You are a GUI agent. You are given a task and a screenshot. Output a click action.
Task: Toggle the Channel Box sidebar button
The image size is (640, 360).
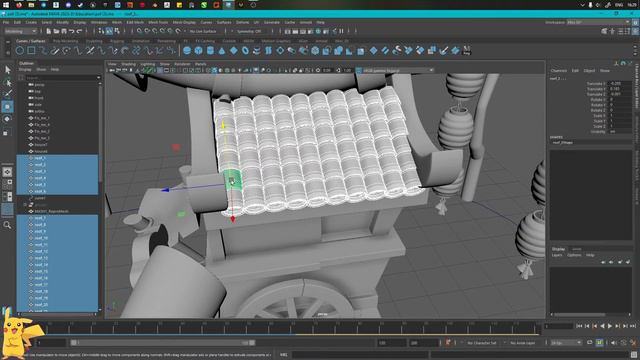point(636,31)
